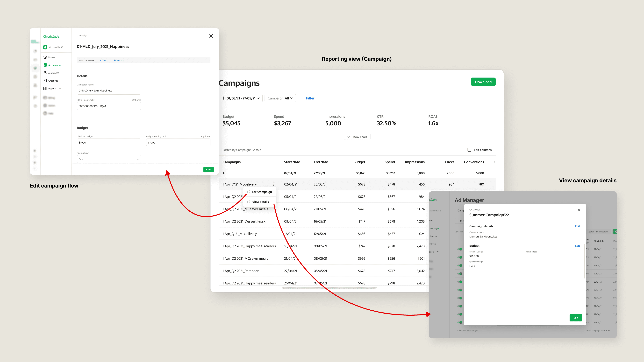Select Edit campaign from context menu
Image resolution: width=644 pixels, height=362 pixels.
pyautogui.click(x=262, y=192)
